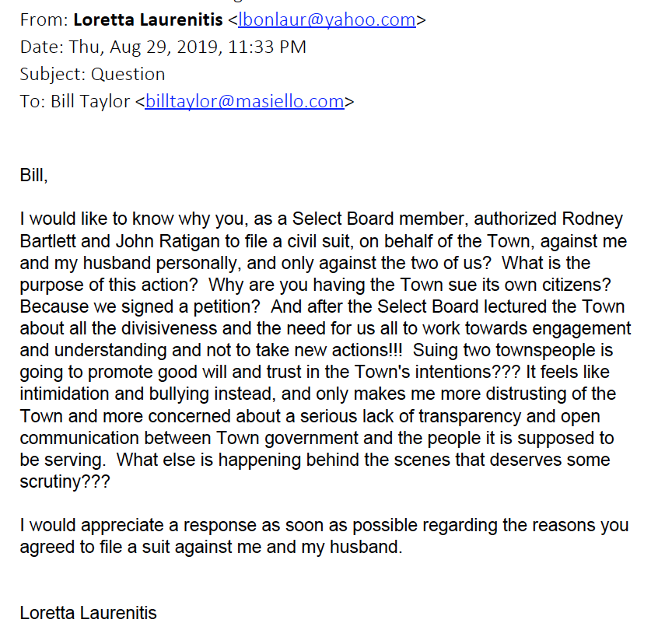Click the To: label in header
This screenshot has width=658, height=644.
33,102
